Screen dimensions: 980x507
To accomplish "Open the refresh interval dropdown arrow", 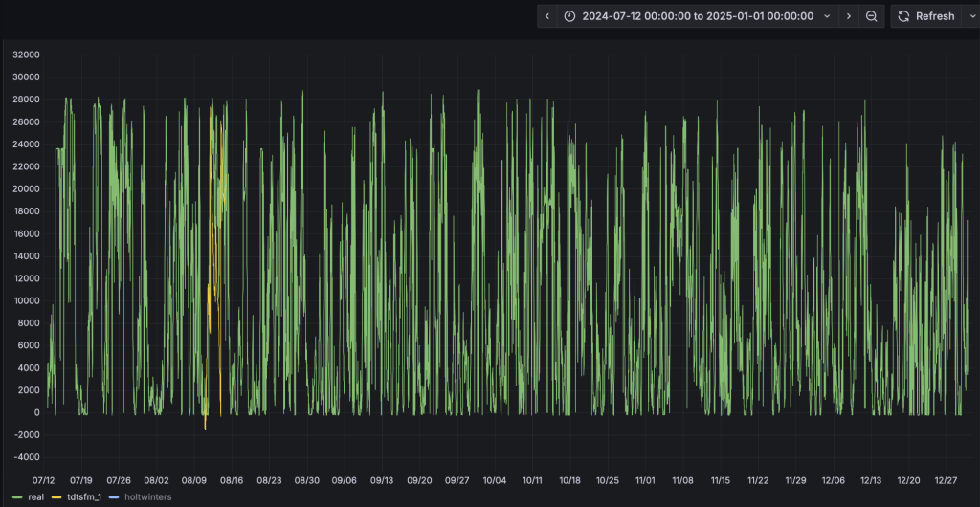I will [x=971, y=16].
